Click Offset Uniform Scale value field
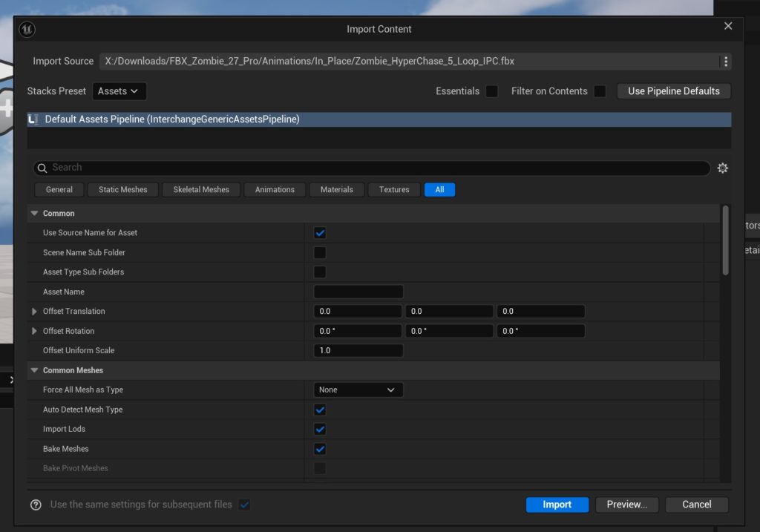 tap(358, 351)
